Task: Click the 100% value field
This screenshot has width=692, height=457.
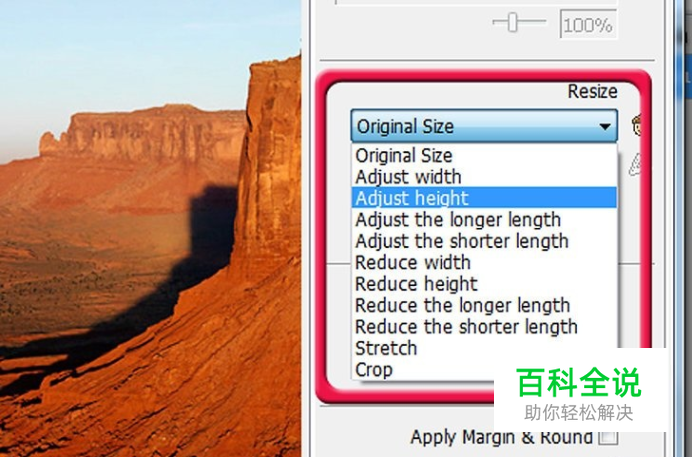Action: 588,25
